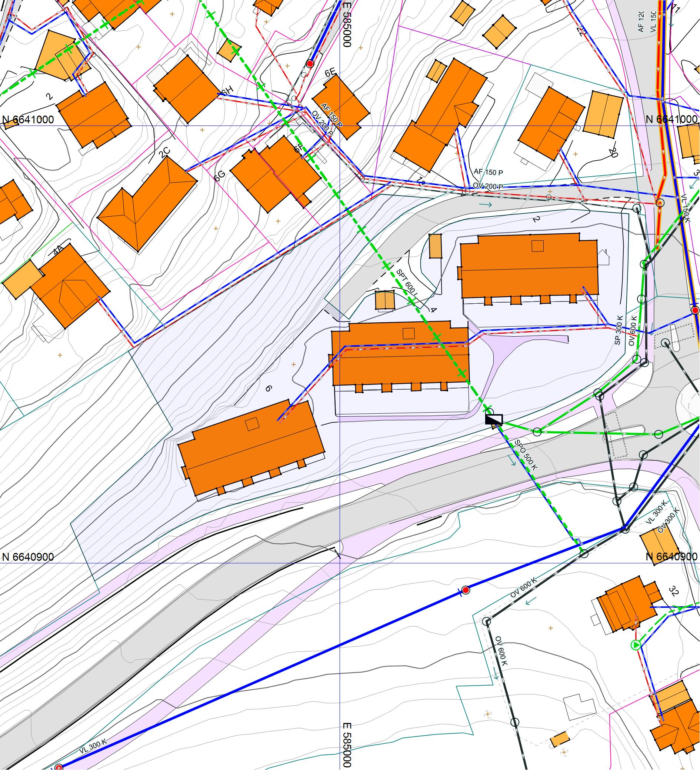700x770 pixels.
Task: Click the 'VL 150 K' pipe label
Action: point(686,209)
